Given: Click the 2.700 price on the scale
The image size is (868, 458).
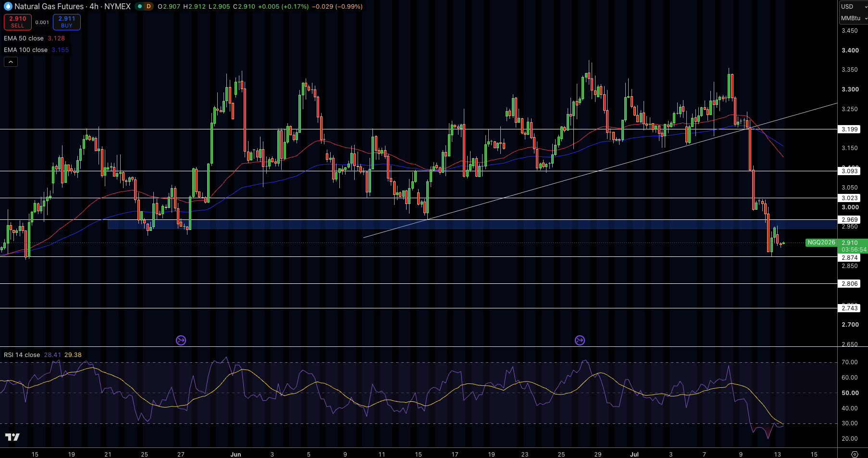Looking at the screenshot, I should tap(850, 325).
